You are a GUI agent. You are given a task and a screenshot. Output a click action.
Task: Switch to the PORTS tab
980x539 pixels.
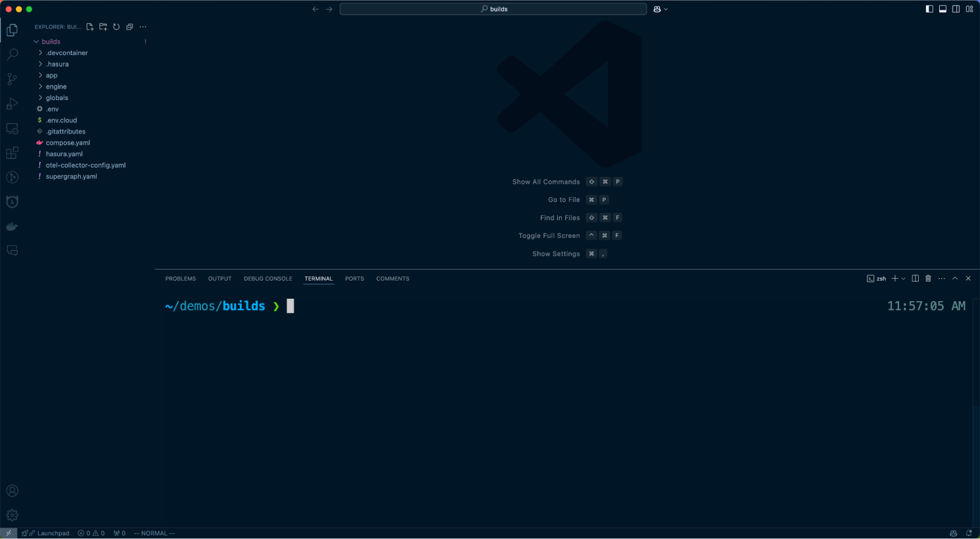pos(354,279)
